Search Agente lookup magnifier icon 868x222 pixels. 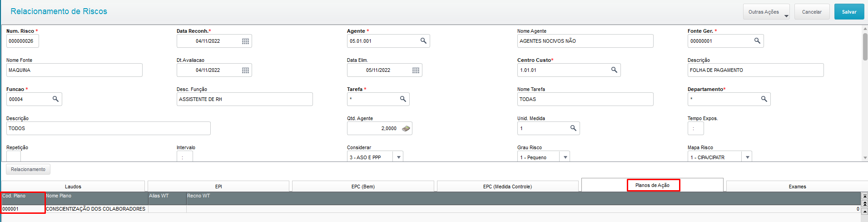click(423, 41)
